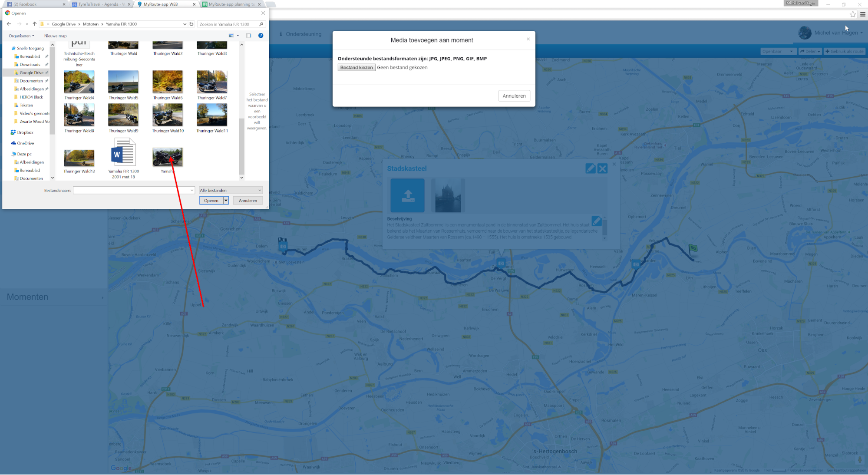Expand the Openen button split arrow
The height and width of the screenshot is (475, 868).
226,200
